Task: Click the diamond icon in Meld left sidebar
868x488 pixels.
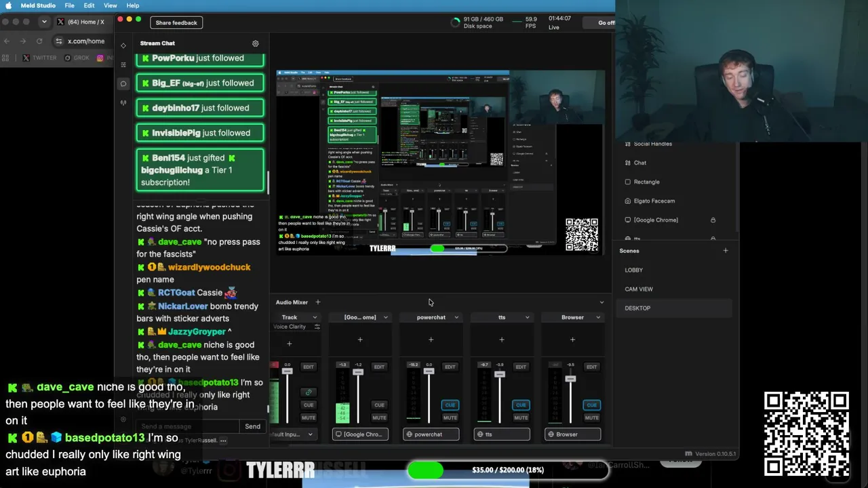Action: pyautogui.click(x=123, y=45)
